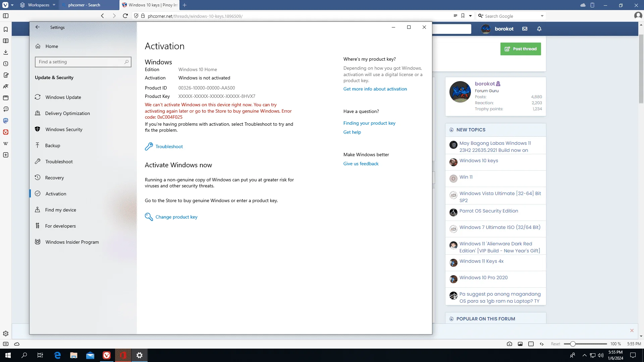Open Parrot OS Security Edition topic

489,211
